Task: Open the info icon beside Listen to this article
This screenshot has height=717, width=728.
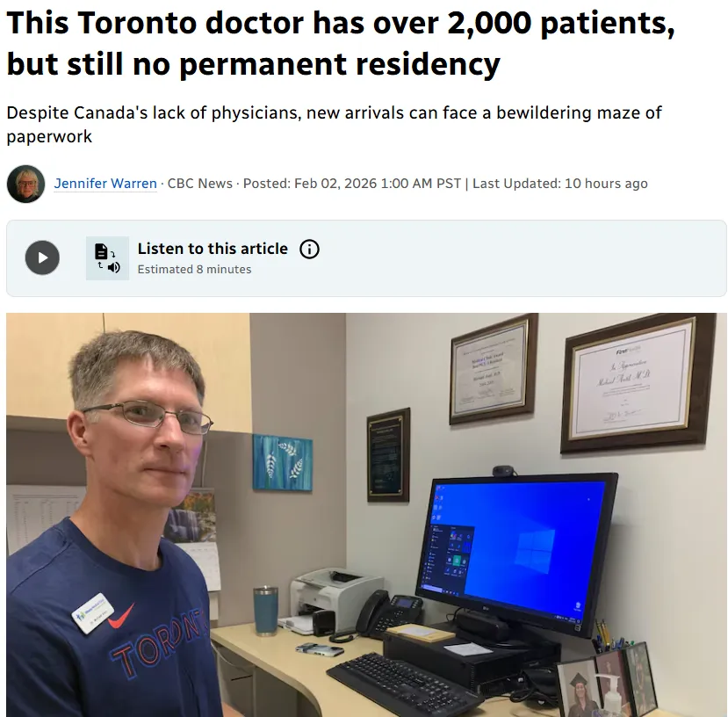Action: (309, 249)
